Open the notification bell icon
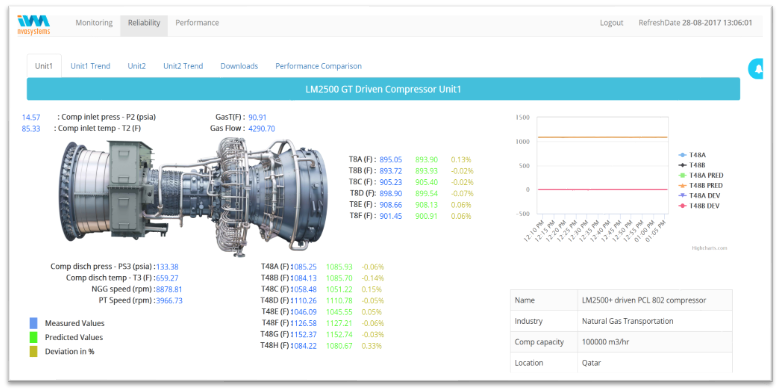The image size is (780, 392). (757, 69)
